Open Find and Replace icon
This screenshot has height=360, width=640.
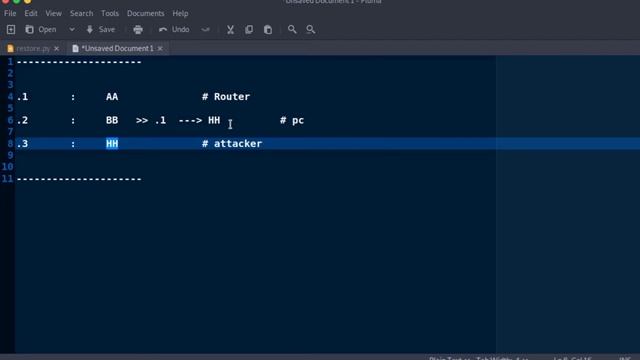(311, 29)
